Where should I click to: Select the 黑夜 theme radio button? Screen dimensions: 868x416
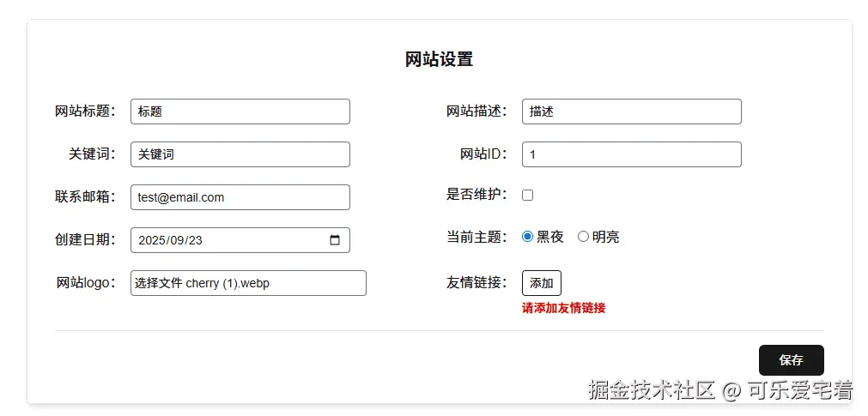528,237
